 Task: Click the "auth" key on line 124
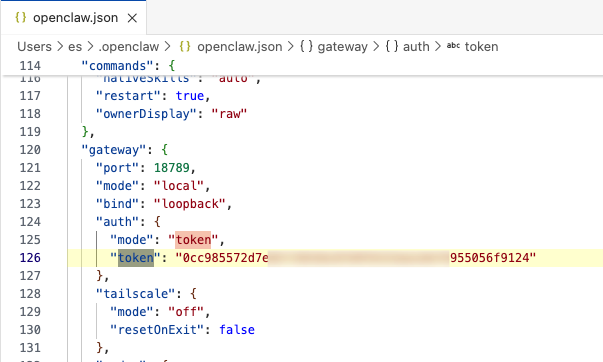pos(118,222)
